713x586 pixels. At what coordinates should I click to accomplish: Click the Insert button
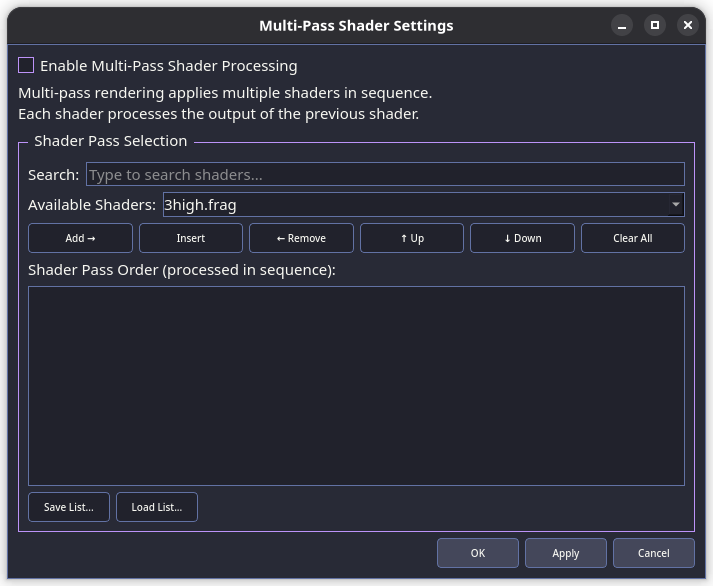191,238
